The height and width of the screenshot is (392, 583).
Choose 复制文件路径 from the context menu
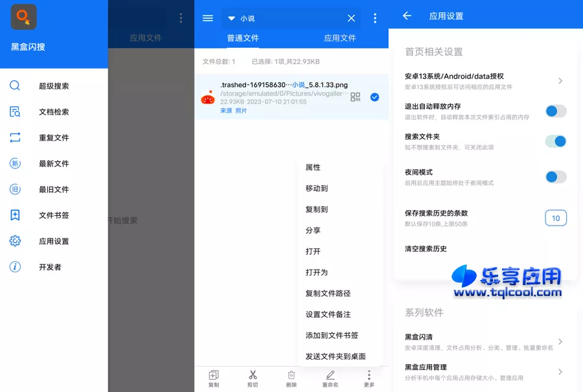[x=326, y=293]
